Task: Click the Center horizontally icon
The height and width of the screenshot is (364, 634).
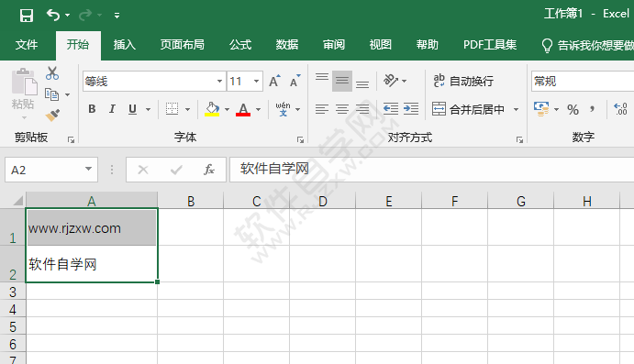Action: click(x=342, y=109)
